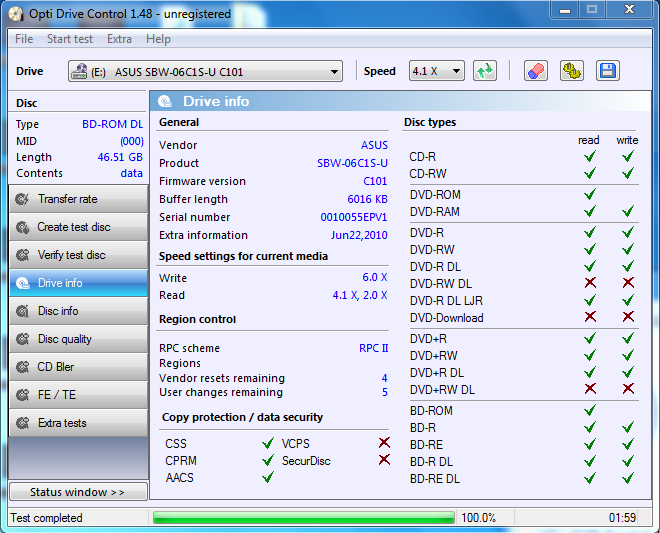
Task: Click the CD-R write checkmark
Action: (628, 156)
